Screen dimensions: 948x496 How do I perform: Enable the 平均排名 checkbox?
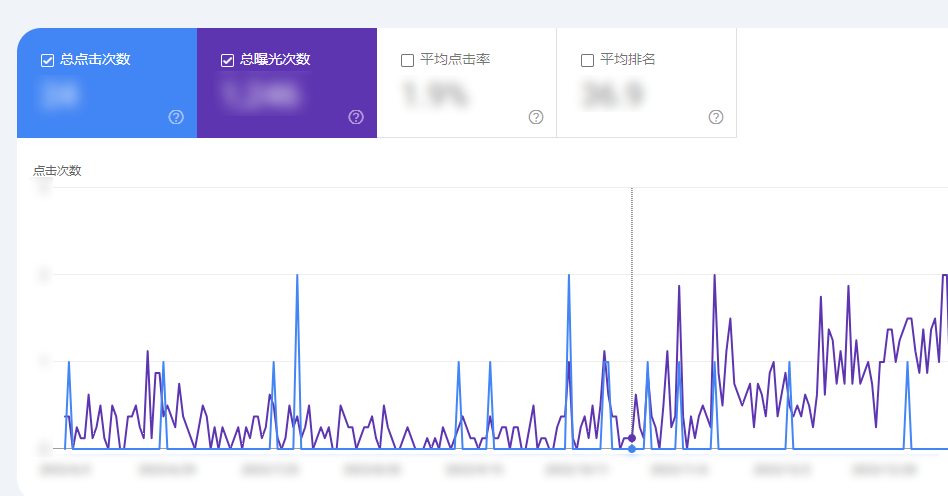pyautogui.click(x=587, y=60)
